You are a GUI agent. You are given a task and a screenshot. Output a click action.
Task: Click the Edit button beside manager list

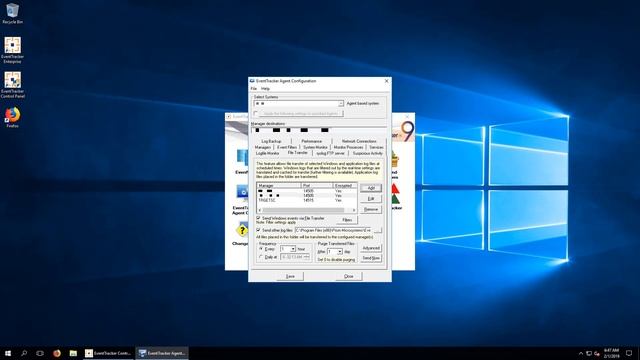click(371, 199)
